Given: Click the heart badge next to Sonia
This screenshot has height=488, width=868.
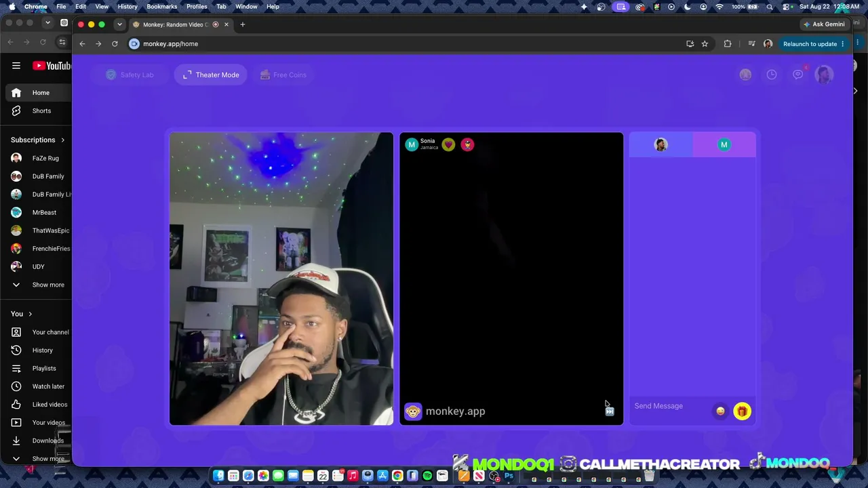Looking at the screenshot, I should (x=448, y=144).
